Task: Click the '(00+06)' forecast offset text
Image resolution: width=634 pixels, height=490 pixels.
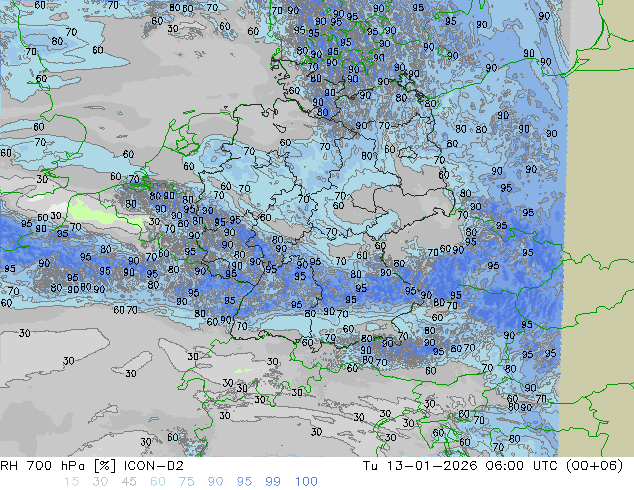Action: click(594, 466)
